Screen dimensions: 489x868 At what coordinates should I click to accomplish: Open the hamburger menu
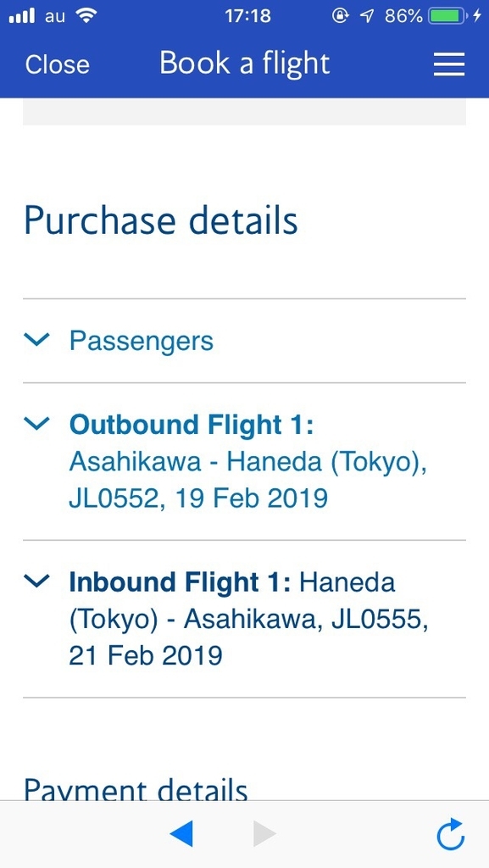[x=448, y=64]
